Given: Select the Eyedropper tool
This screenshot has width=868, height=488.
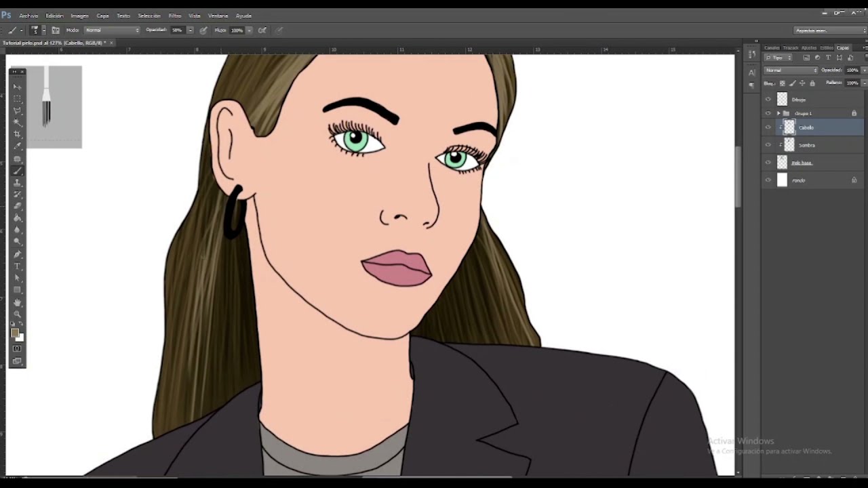Looking at the screenshot, I should pyautogui.click(x=18, y=145).
